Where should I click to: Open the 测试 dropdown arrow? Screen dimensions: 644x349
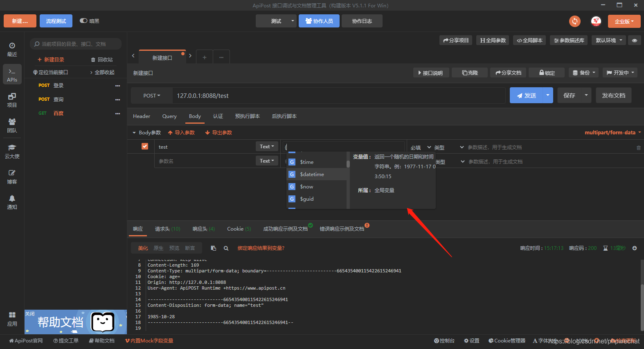click(293, 21)
